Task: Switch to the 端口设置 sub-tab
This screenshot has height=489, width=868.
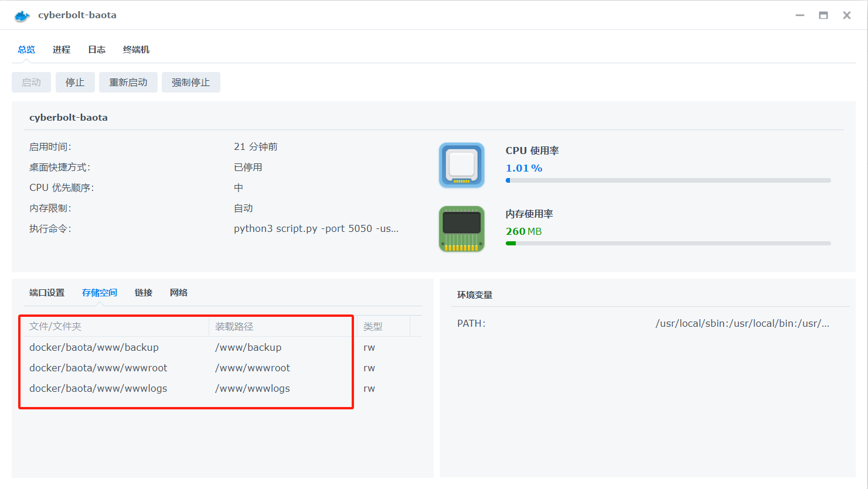Action: [x=46, y=292]
